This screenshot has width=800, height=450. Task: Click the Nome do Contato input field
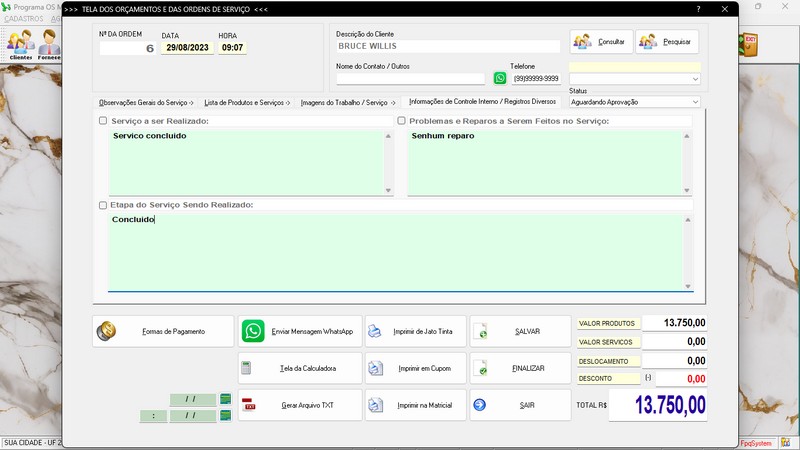pyautogui.click(x=410, y=78)
